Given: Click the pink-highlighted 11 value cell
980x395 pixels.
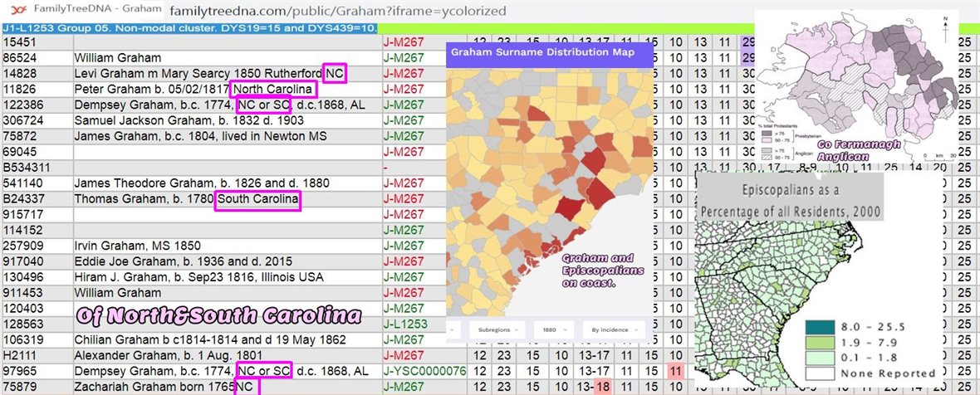Looking at the screenshot, I should (x=676, y=371).
